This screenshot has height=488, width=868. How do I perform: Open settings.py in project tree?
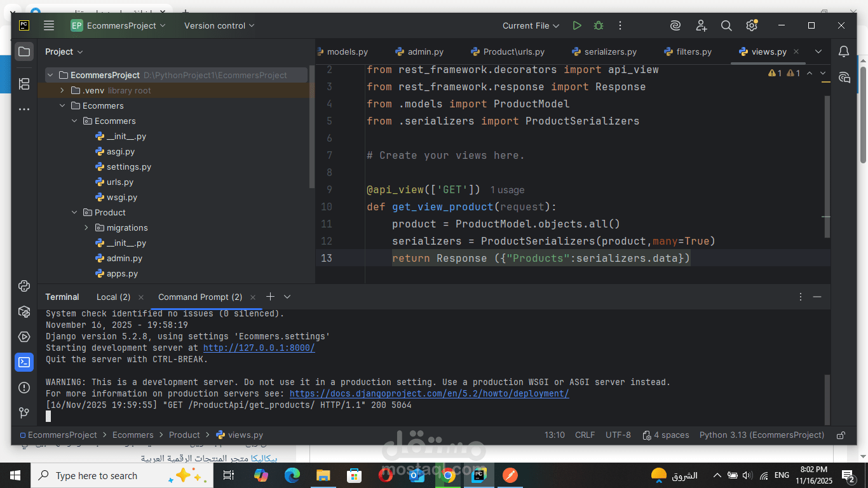pyautogui.click(x=129, y=166)
